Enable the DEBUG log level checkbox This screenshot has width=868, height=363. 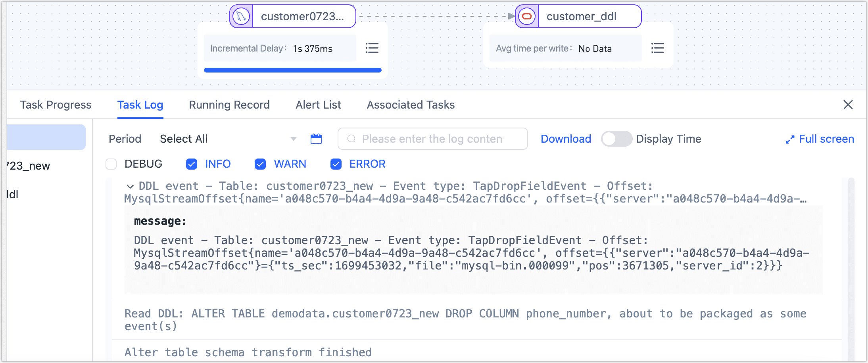(111, 164)
